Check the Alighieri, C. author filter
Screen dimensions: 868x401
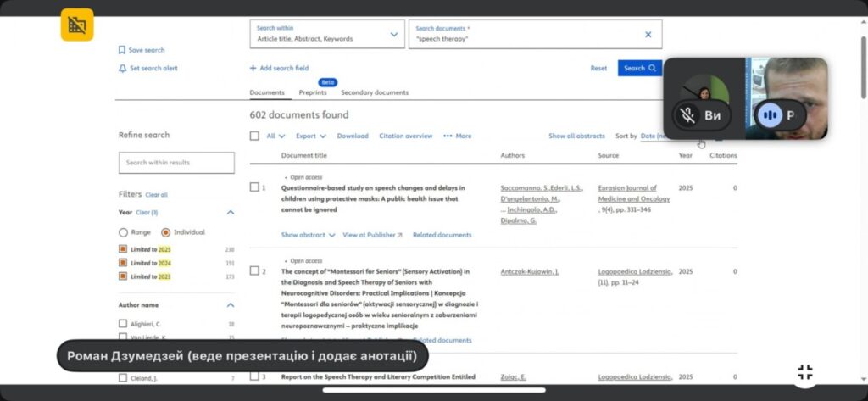tap(123, 324)
